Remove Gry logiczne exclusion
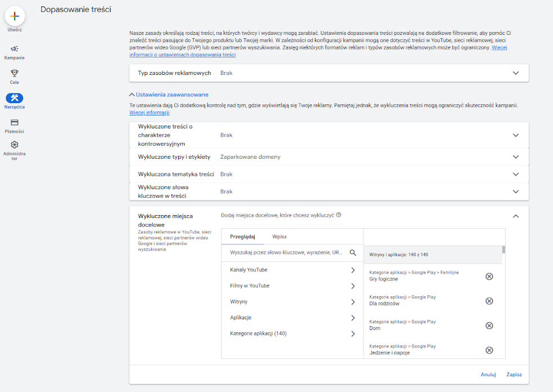 [489, 276]
